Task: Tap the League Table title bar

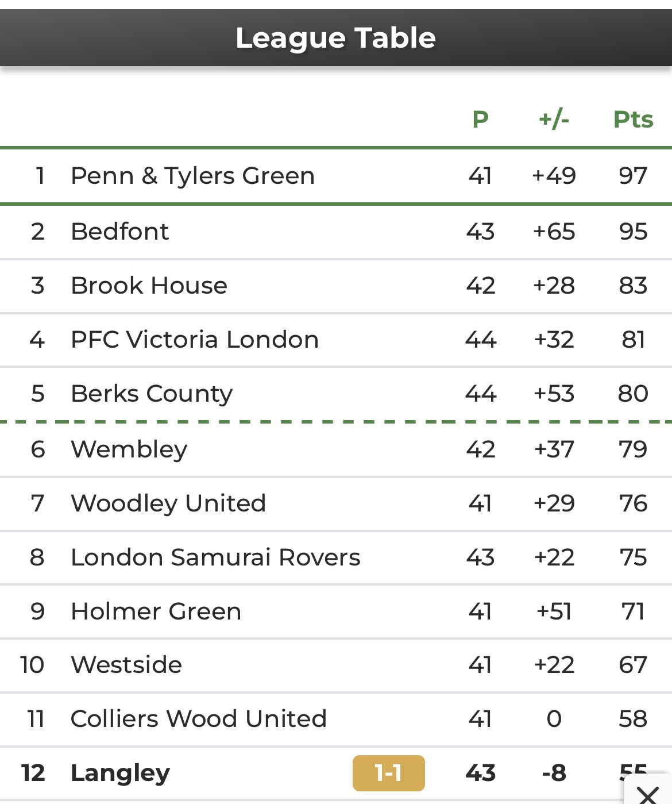Action: (336, 38)
